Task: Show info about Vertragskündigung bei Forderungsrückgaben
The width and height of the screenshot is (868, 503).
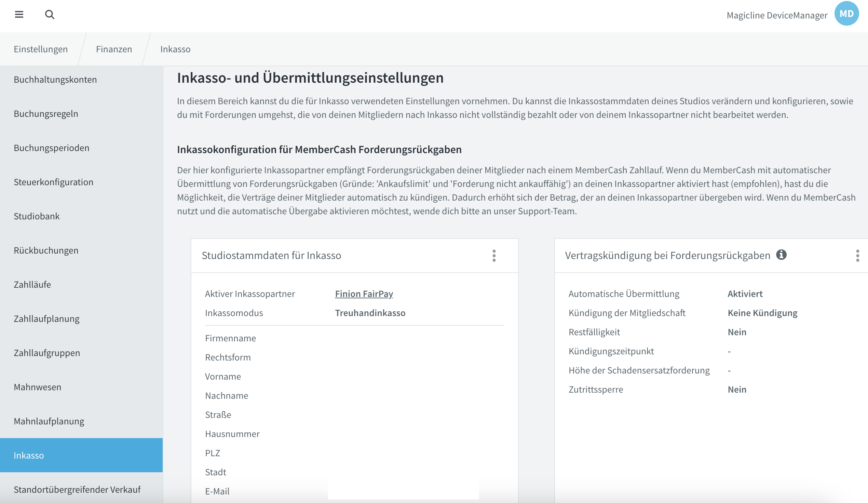Action: 781,255
